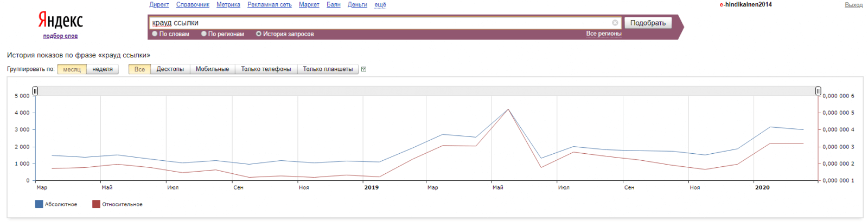868x222 pixels.
Task: Click the blue 'Абсолютное' legend swatch
Action: tap(39, 204)
